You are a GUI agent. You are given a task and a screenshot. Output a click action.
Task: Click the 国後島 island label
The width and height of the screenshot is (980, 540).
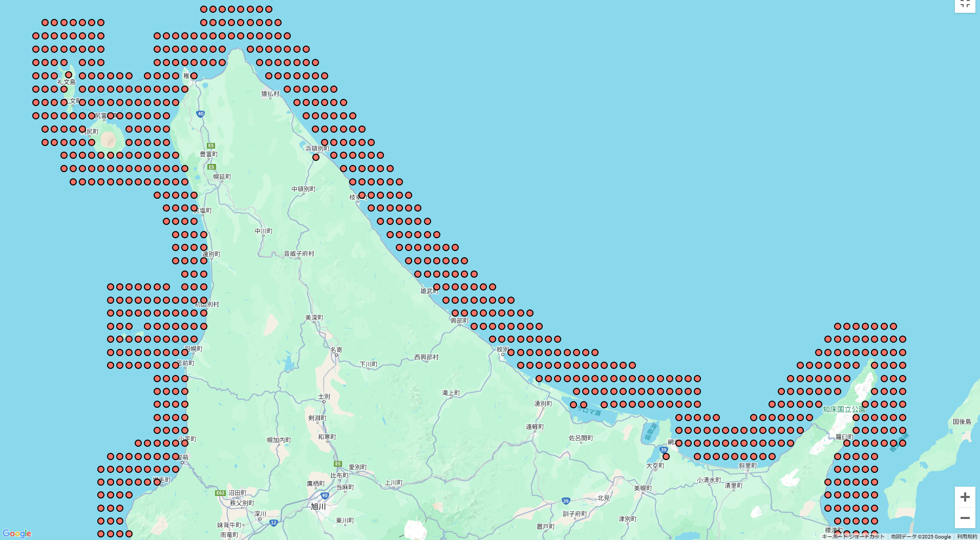pos(962,422)
